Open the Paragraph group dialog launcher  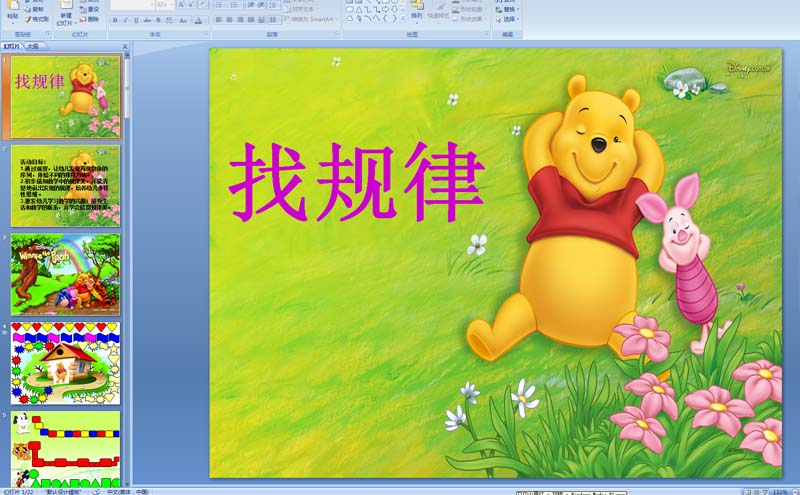click(x=337, y=34)
